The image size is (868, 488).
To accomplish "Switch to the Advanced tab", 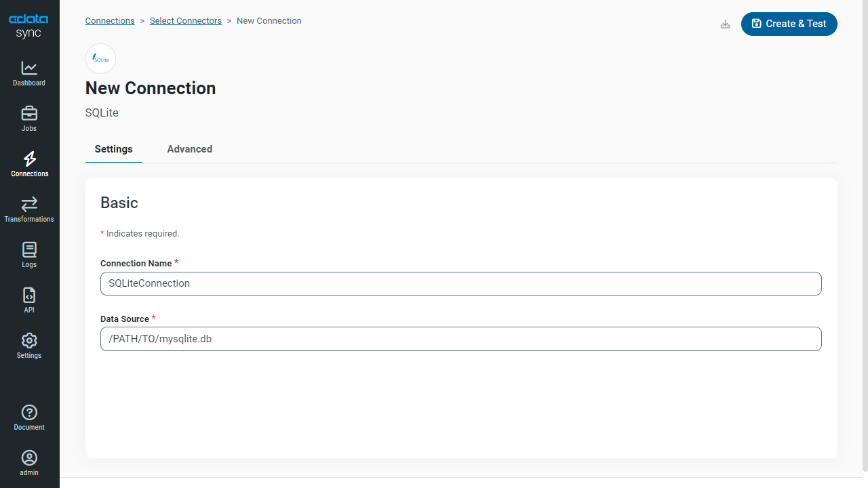I will pos(190,149).
